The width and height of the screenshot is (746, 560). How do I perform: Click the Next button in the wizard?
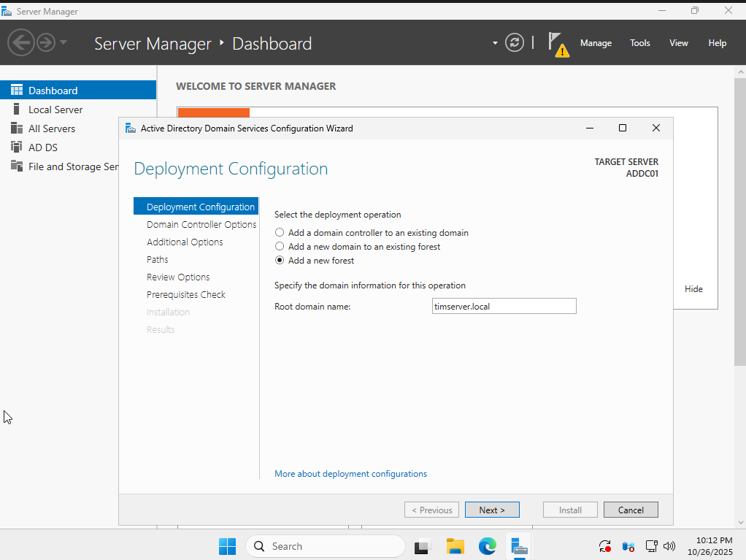tap(492, 509)
